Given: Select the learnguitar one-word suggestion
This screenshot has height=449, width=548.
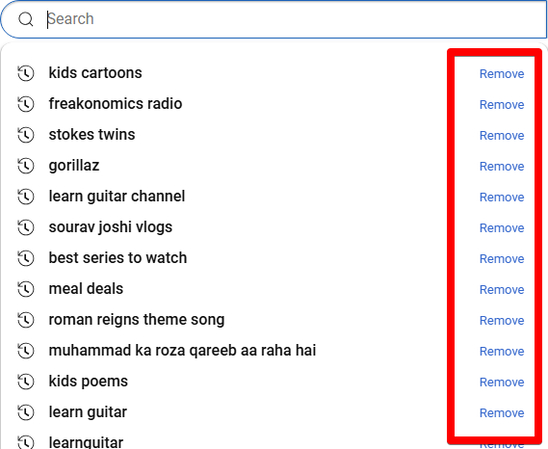Looking at the screenshot, I should (86, 442).
